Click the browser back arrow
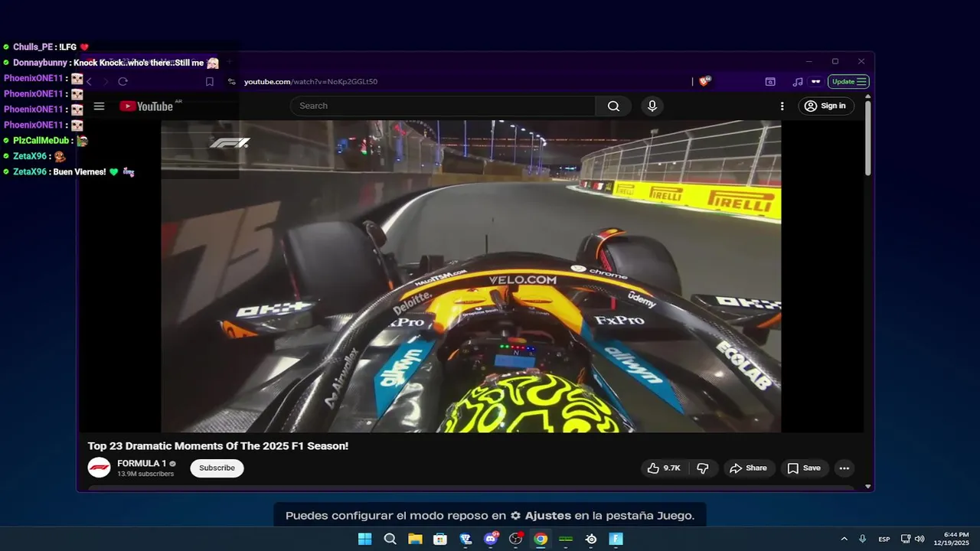Screen dimensions: 980x551 click(89, 81)
